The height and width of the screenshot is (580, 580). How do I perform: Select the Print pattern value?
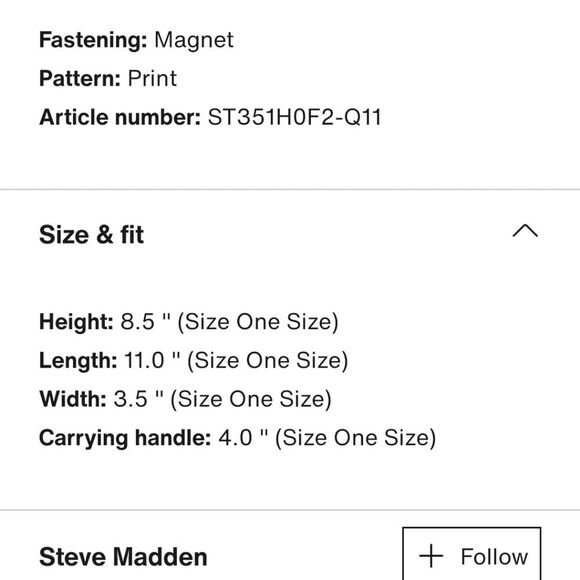[152, 78]
